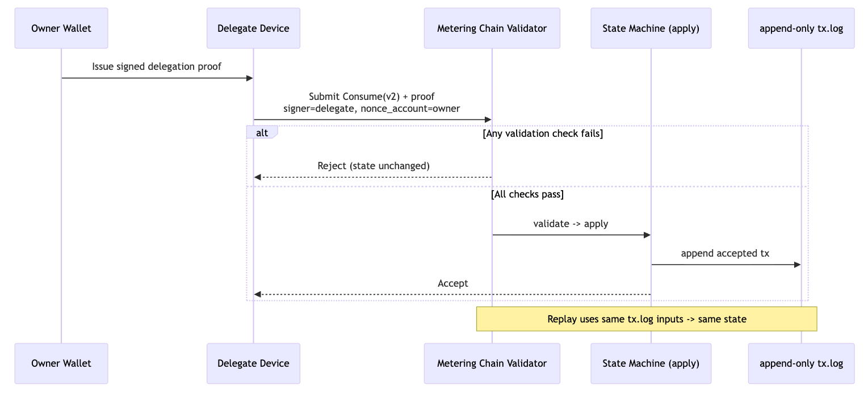The width and height of the screenshot is (868, 394).
Task: Click 'Issue signed delegation proof' message label
Action: point(157,66)
